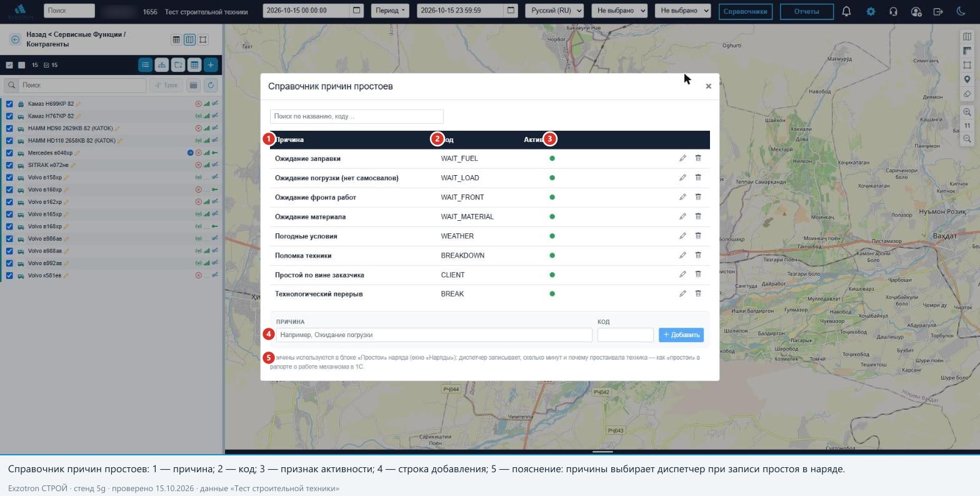Open notifications bell icon in top bar
Image resolution: width=980 pixels, height=496 pixels.
click(846, 11)
